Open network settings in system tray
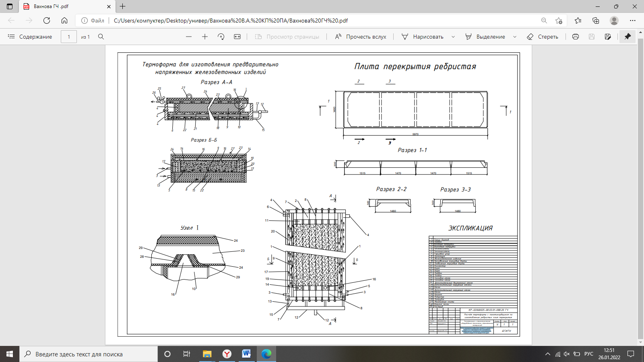The width and height of the screenshot is (644, 362). click(x=558, y=354)
